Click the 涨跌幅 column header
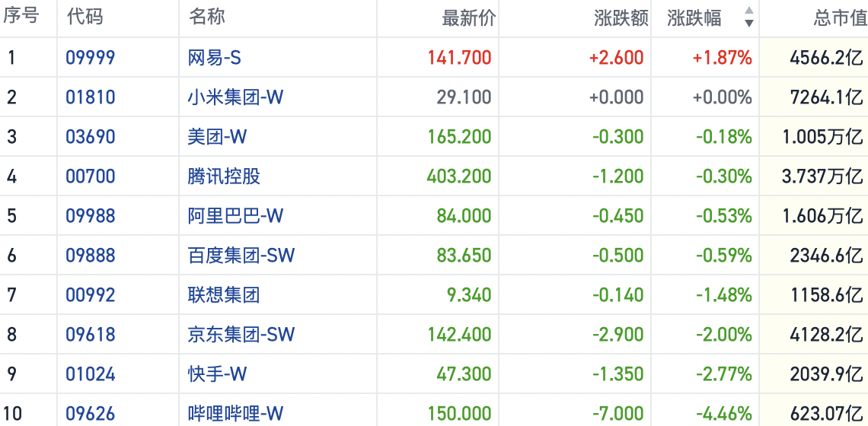Viewport: 868px width, 426px height. tap(694, 18)
